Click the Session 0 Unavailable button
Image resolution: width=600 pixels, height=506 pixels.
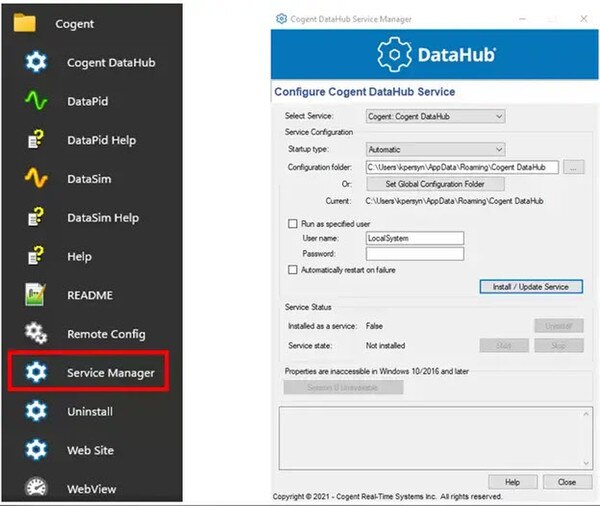click(x=343, y=388)
